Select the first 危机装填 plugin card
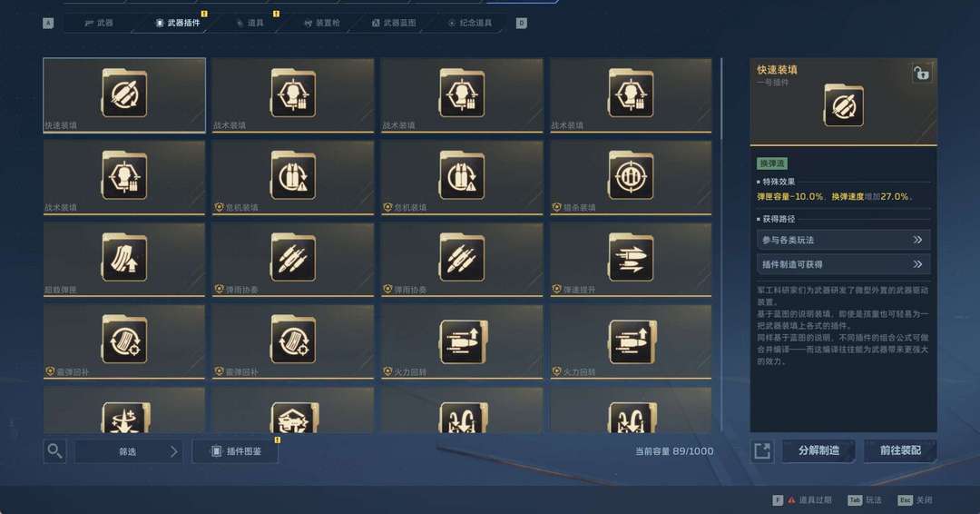The image size is (980, 514). click(x=293, y=178)
